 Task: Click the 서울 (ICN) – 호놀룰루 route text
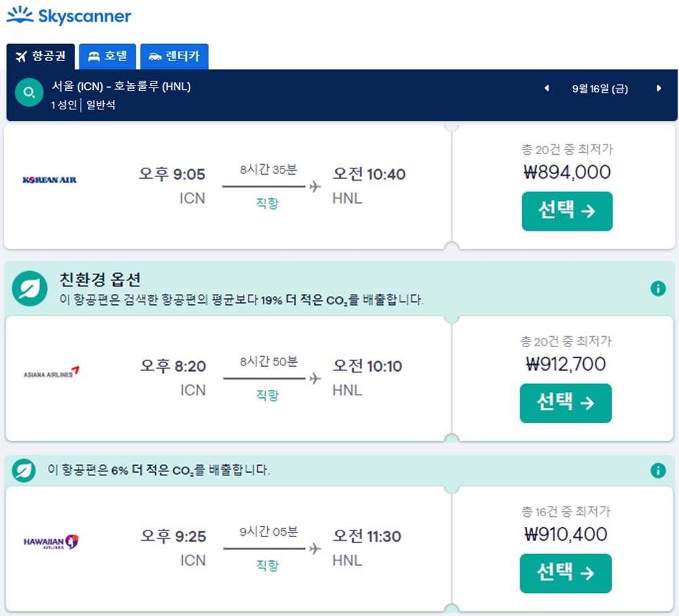(122, 87)
